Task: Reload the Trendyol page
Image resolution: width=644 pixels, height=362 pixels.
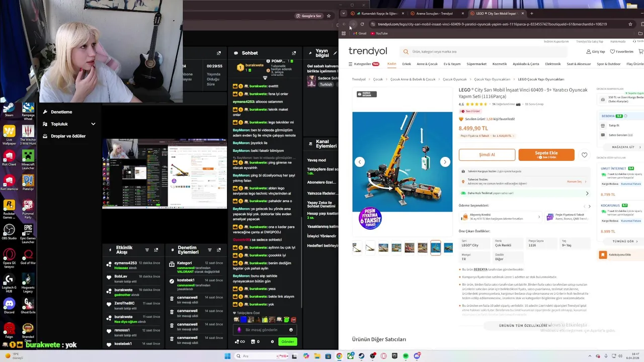Action: pos(362,24)
